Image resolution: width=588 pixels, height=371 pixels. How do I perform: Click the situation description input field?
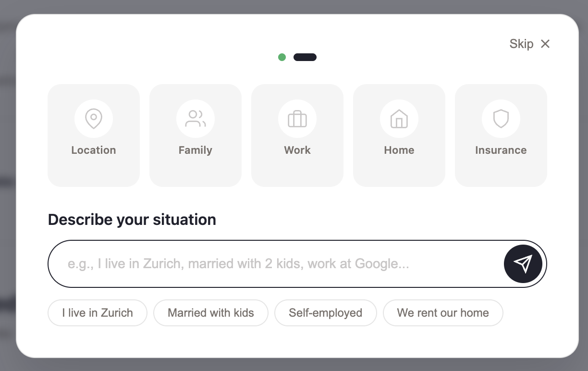[x=269, y=264]
